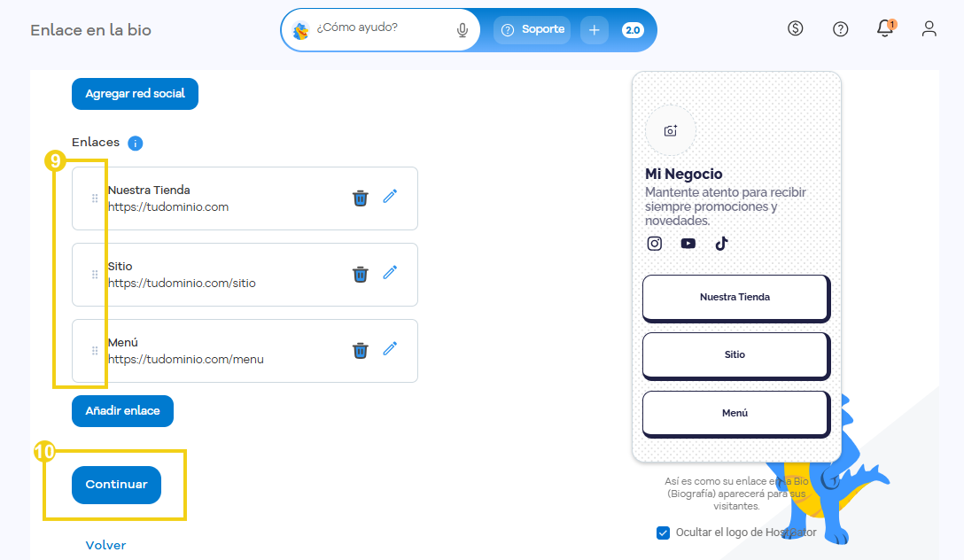Edit the Sitio link

390,273
